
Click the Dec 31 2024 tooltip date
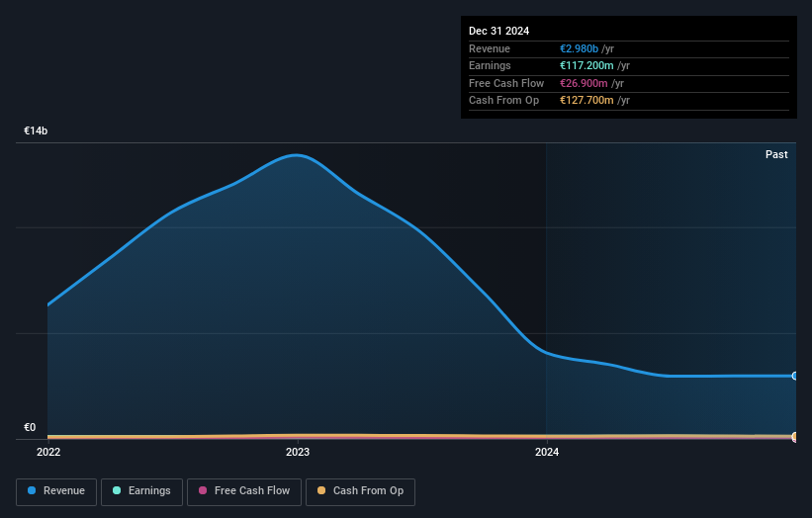click(498, 31)
